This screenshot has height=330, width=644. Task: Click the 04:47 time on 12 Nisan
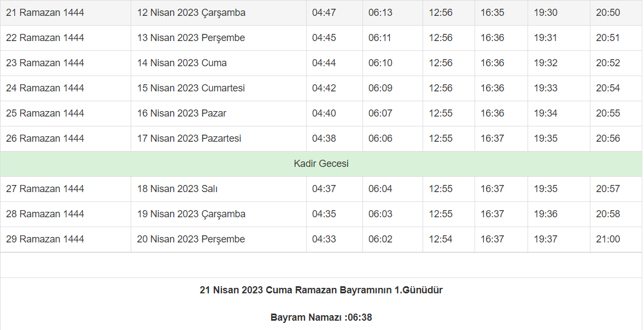(x=324, y=13)
